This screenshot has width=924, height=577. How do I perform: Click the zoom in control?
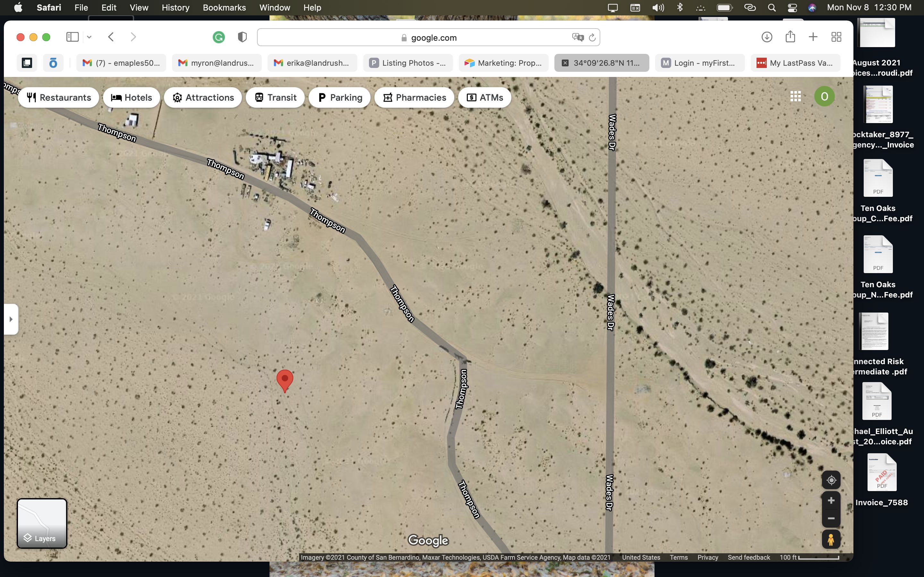click(831, 501)
